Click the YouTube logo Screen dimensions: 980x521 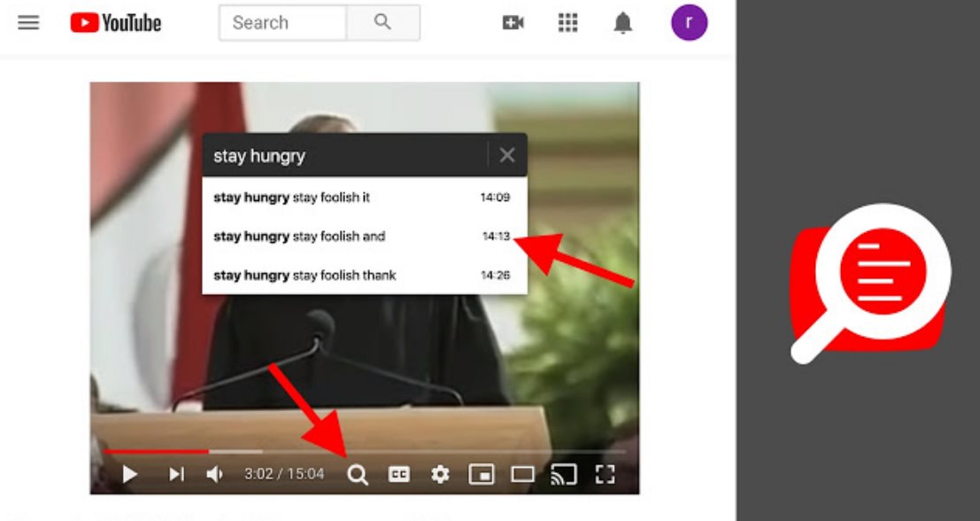click(116, 23)
